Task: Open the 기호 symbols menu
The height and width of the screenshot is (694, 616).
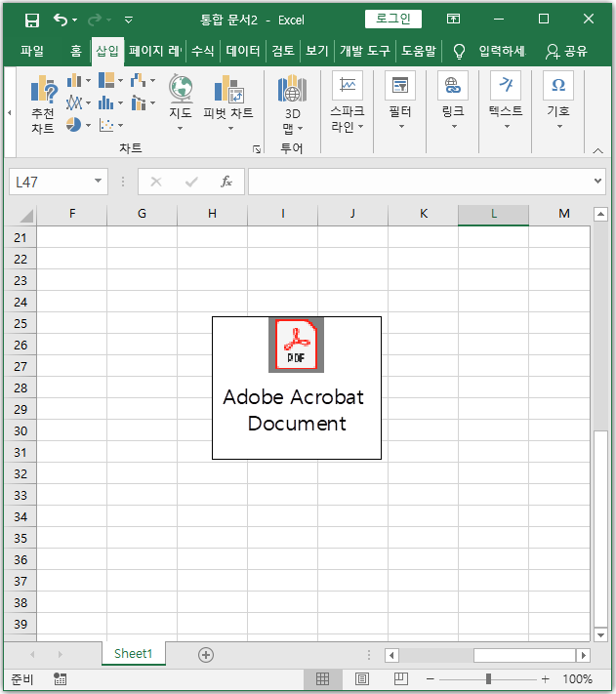Action: pos(558,101)
